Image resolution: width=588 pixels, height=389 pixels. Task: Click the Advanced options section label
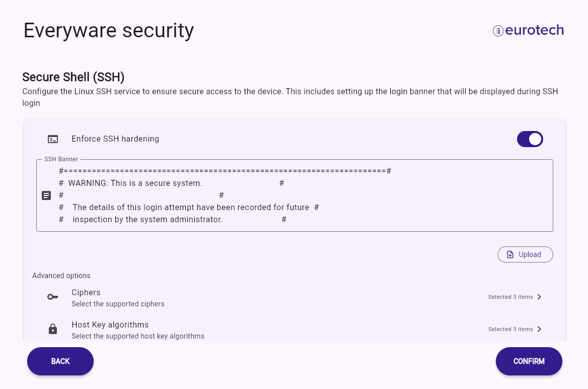coord(61,276)
